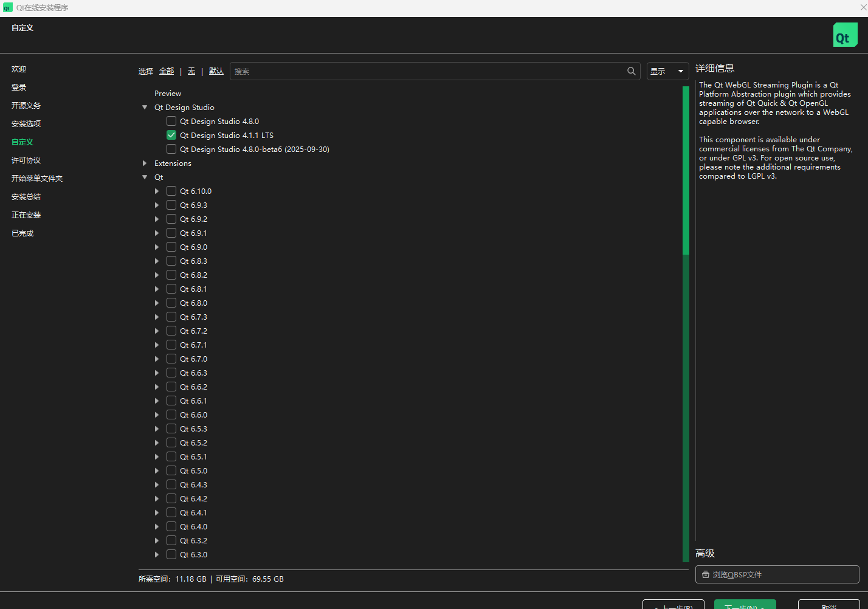Check the Qt 6.8.3 checkbox
868x609 pixels.
171,261
